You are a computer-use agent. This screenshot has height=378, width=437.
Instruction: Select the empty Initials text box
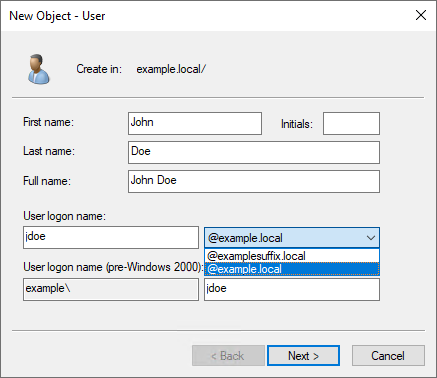(x=351, y=123)
